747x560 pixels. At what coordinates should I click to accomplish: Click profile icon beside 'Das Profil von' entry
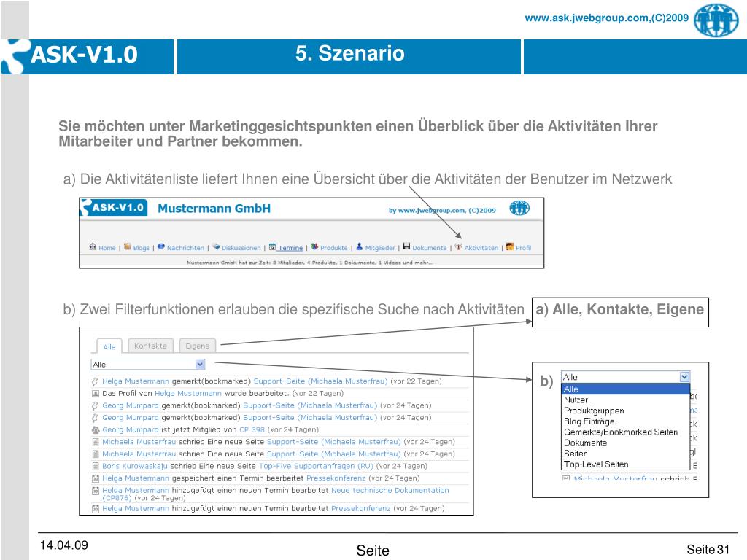(x=95, y=394)
